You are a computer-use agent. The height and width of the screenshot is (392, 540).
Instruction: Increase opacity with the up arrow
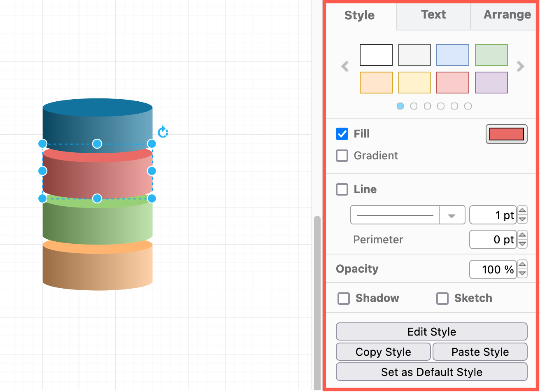pos(522,265)
